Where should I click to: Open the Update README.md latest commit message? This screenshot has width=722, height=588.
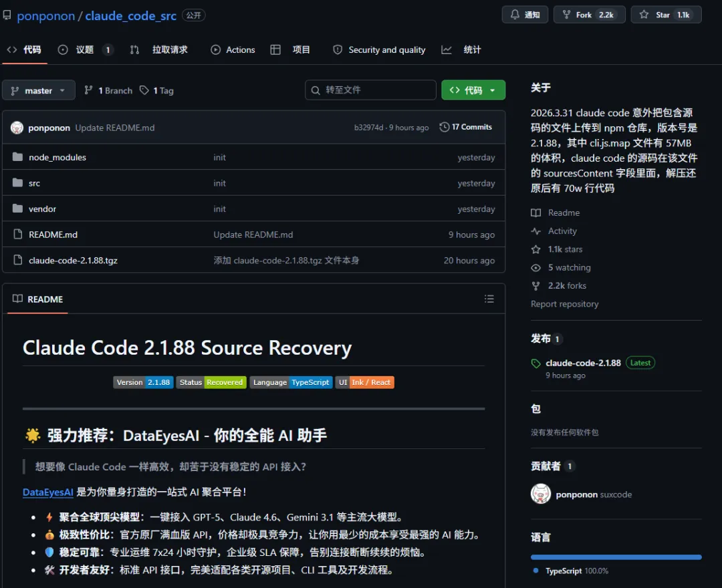115,128
